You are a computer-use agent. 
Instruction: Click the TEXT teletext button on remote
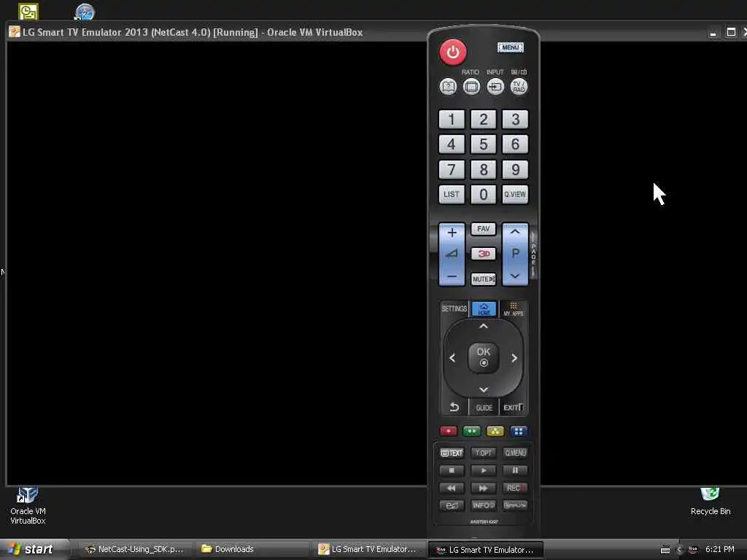coord(452,453)
